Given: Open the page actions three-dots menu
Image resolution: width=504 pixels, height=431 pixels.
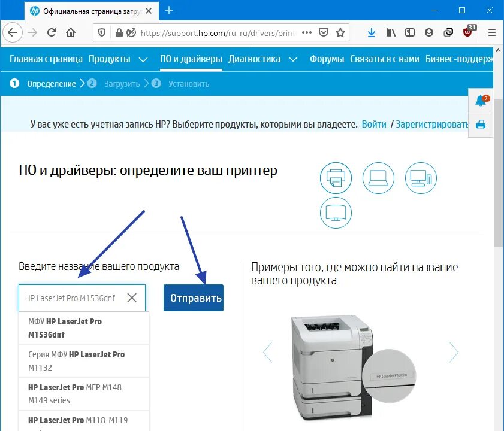Looking at the screenshot, I should tap(307, 32).
